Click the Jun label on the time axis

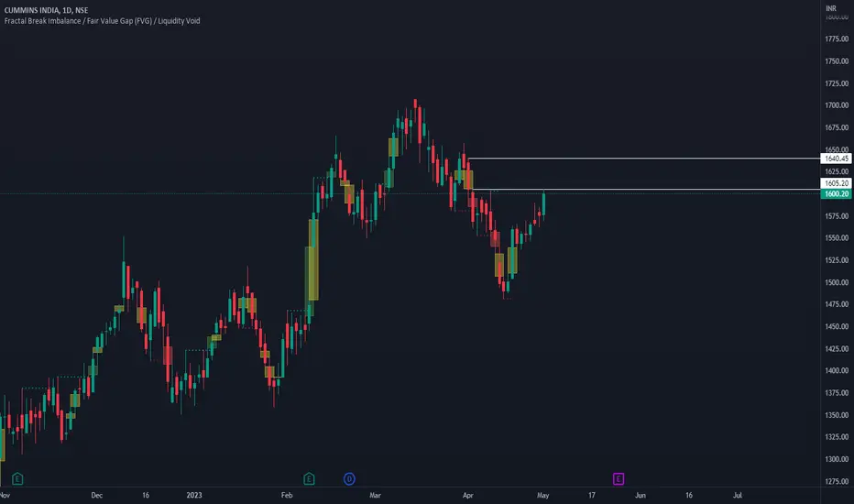[x=640, y=495]
